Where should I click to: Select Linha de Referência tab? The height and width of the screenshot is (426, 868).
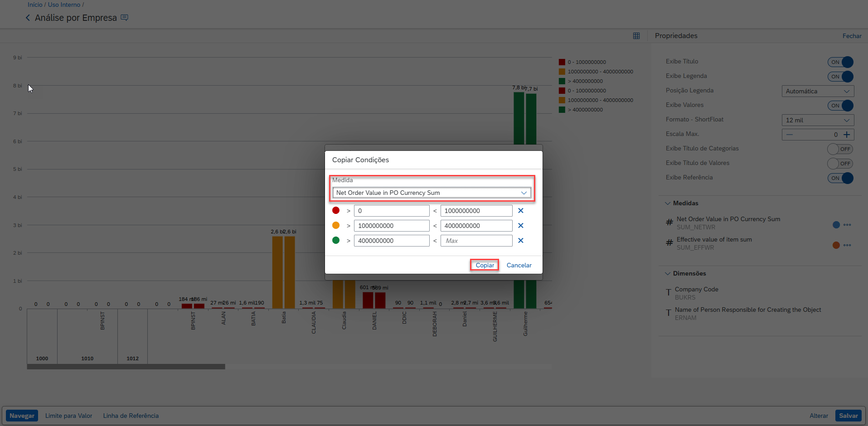pos(131,416)
